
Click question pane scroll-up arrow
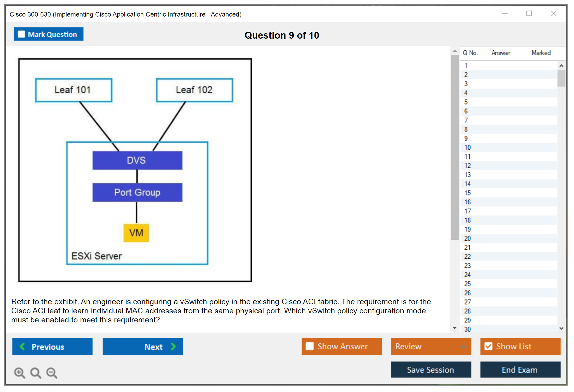point(454,51)
